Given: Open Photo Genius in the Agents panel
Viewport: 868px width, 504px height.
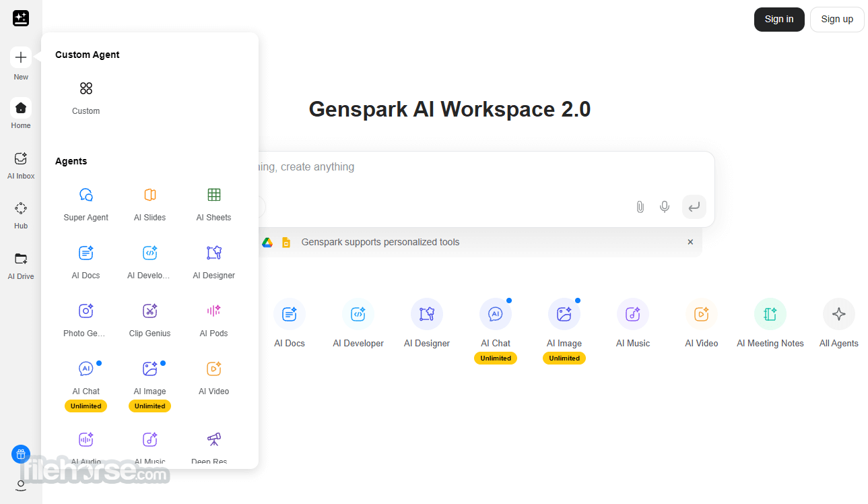Looking at the screenshot, I should click(86, 311).
